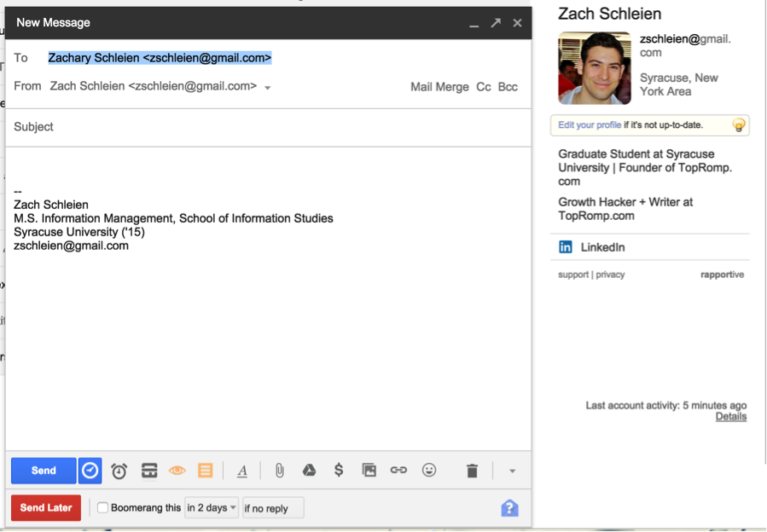Click 'Syracuse, New York Area' location text
Image resolution: width=767 pixels, height=532 pixels.
pyautogui.click(x=679, y=84)
